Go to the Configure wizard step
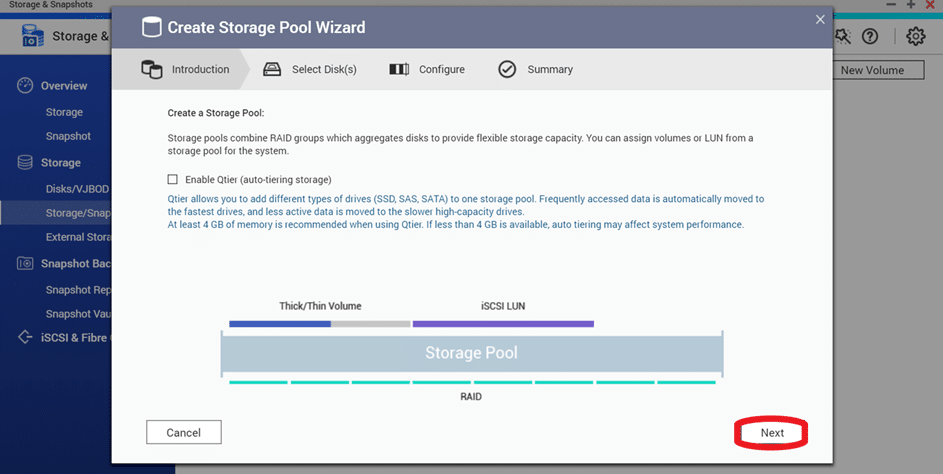The width and height of the screenshot is (943, 474). [x=427, y=69]
